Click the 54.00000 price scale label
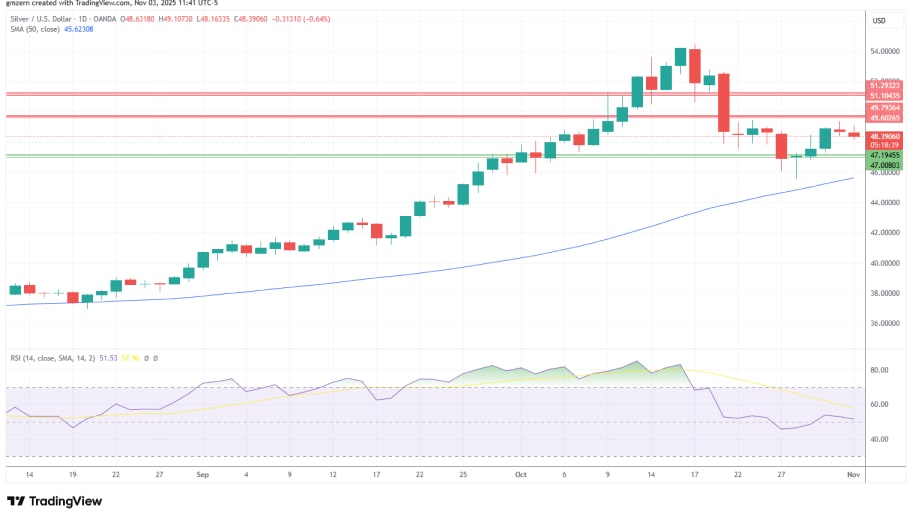The image size is (912, 513). [x=885, y=51]
